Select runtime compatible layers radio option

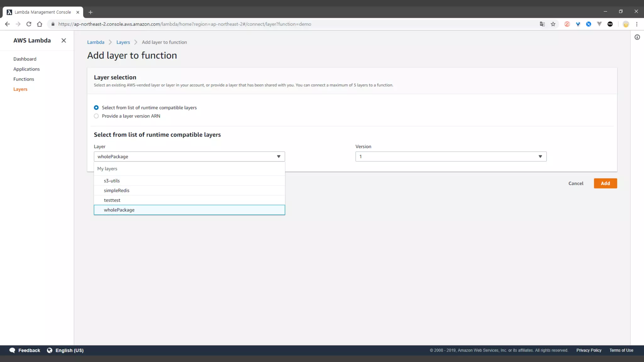[x=96, y=108]
